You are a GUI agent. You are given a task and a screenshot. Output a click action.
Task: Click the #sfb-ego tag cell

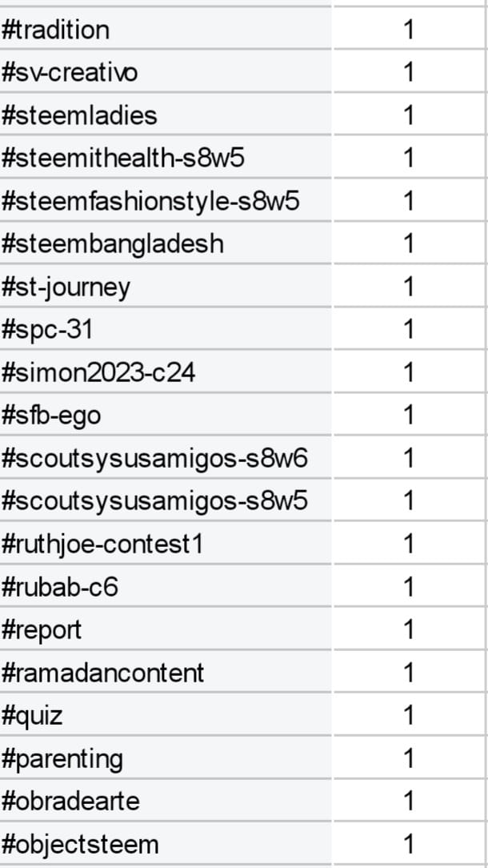pos(166,415)
